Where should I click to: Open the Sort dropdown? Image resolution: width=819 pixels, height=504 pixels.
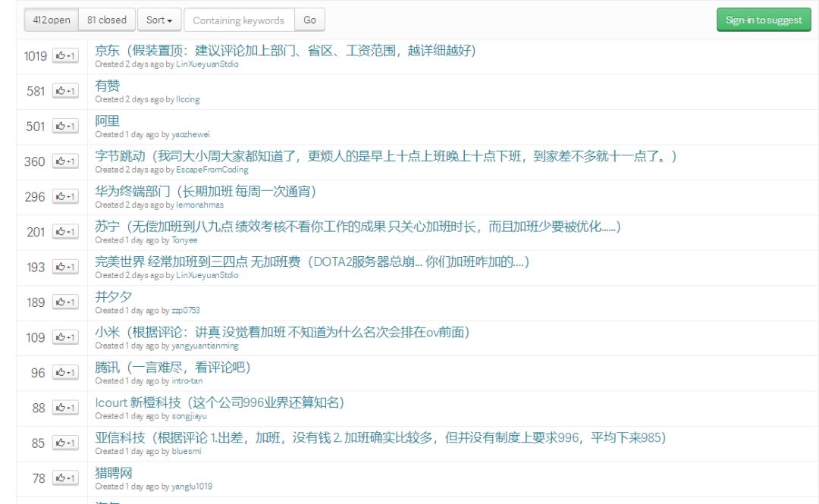tap(159, 20)
